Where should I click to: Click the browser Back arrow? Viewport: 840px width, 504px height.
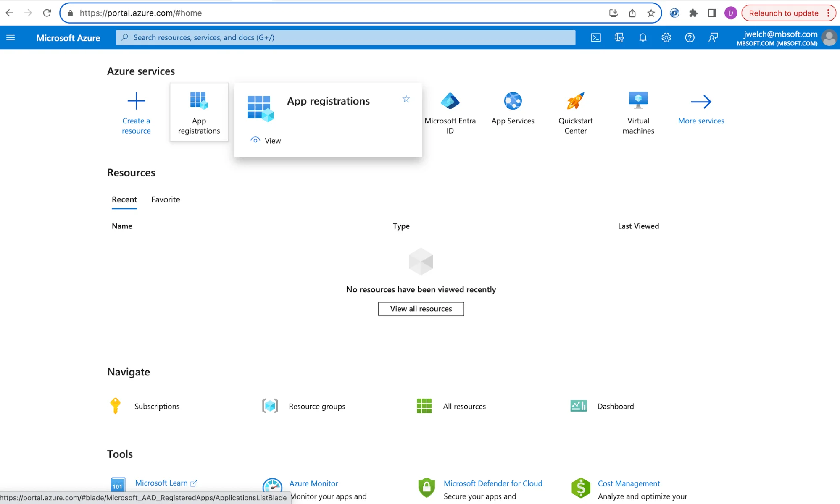pos(9,13)
